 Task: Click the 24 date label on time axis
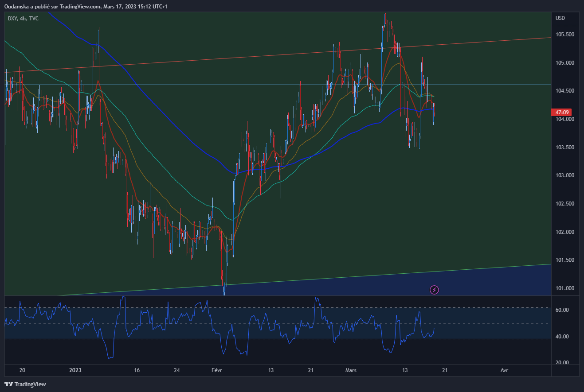[x=177, y=370]
